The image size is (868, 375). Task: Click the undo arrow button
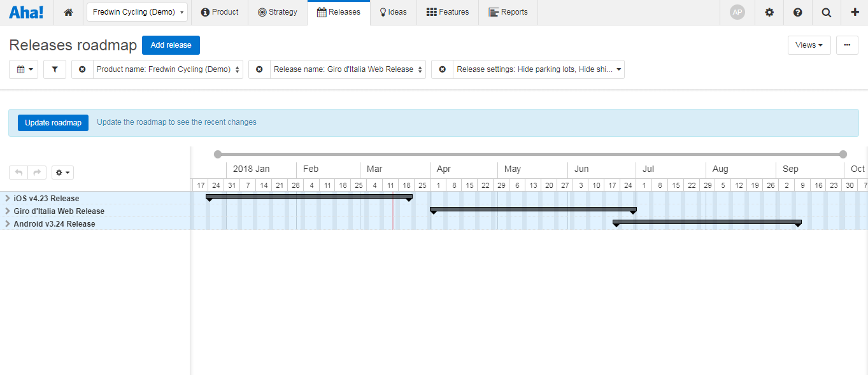[18, 173]
